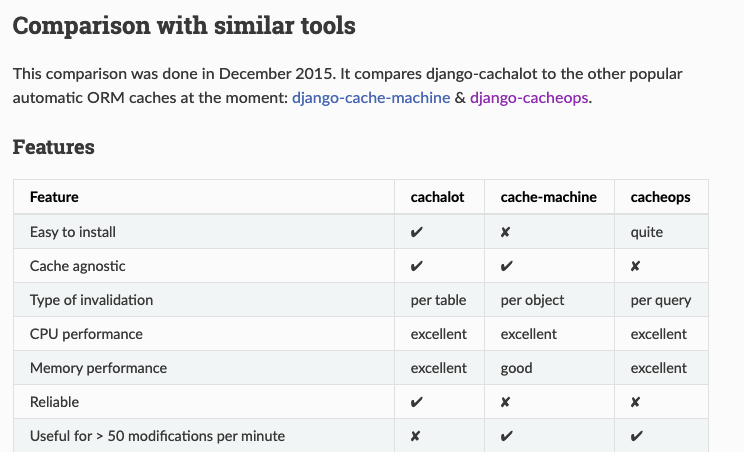Click the cache-machine checkmark for Cache agnostic
Viewport: 744px width, 452px height.
[x=506, y=266]
